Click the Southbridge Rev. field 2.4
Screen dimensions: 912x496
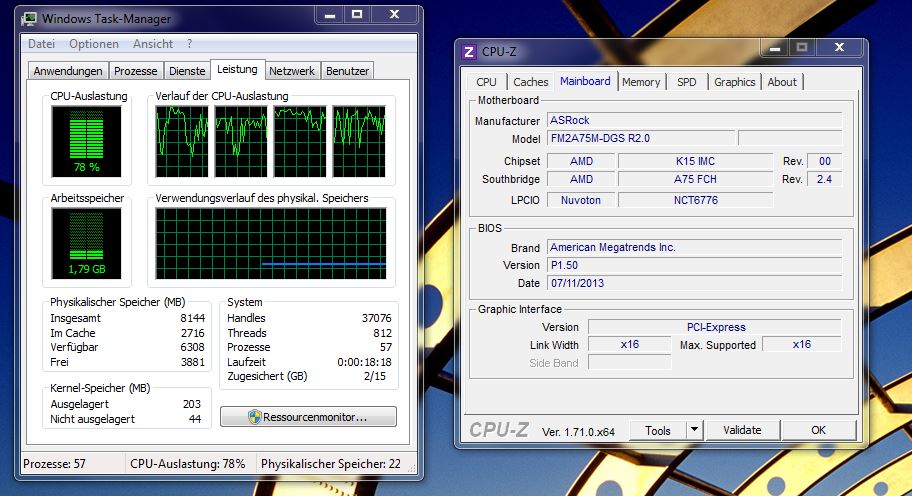pos(824,179)
